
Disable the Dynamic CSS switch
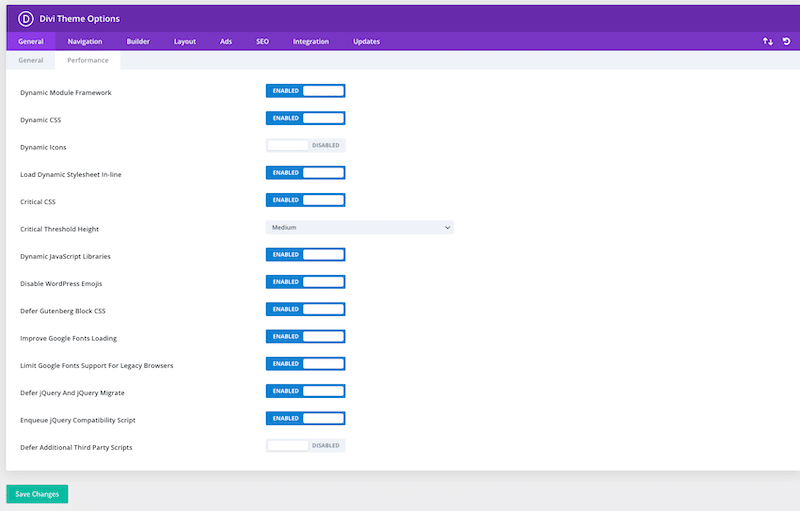point(305,118)
